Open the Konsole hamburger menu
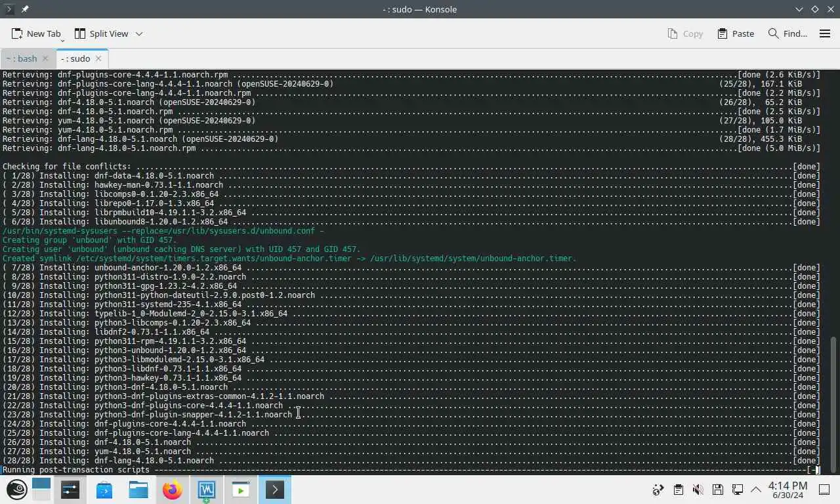840x504 pixels. click(825, 33)
